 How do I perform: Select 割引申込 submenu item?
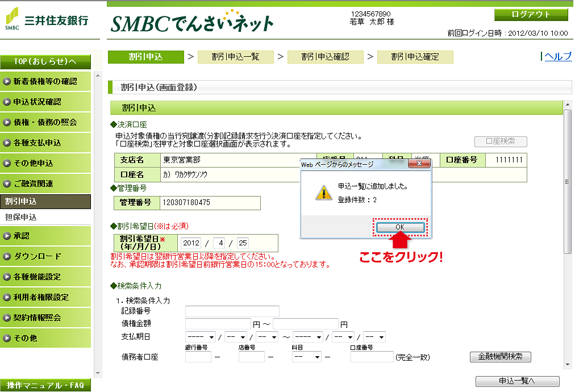pos(45,201)
